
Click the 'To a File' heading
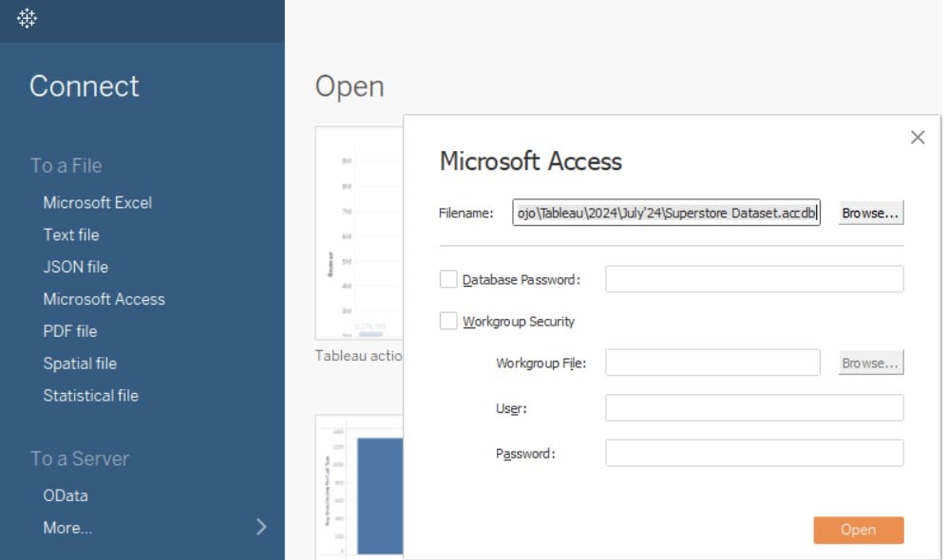click(66, 165)
